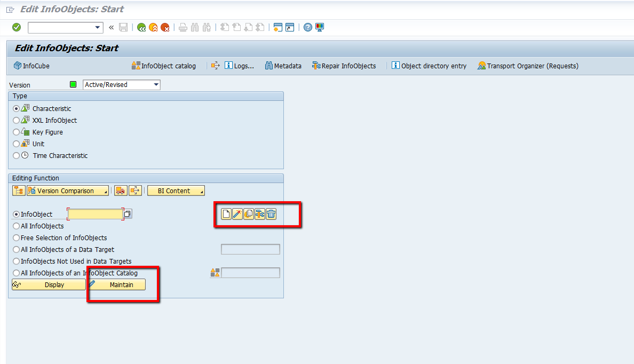
Task: Delete an InfoObject via the trash icon
Action: (271, 214)
